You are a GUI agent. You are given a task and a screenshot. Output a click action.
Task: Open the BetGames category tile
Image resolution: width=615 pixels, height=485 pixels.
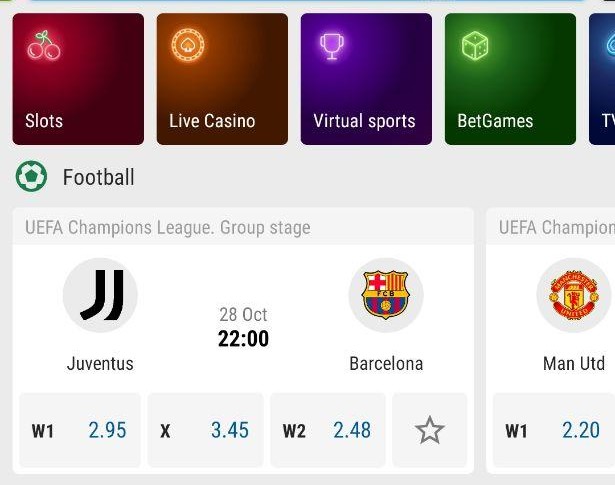(x=510, y=79)
